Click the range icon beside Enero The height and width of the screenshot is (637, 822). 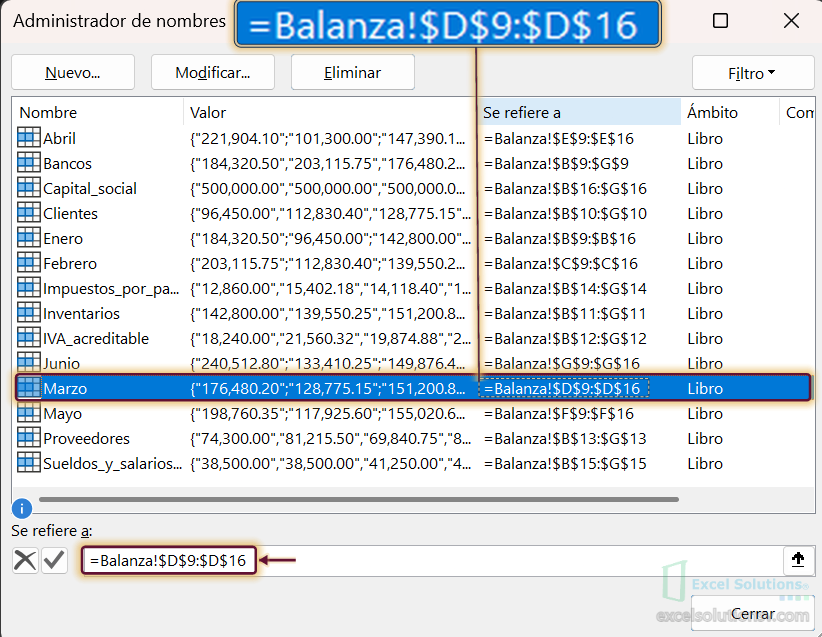point(28,238)
